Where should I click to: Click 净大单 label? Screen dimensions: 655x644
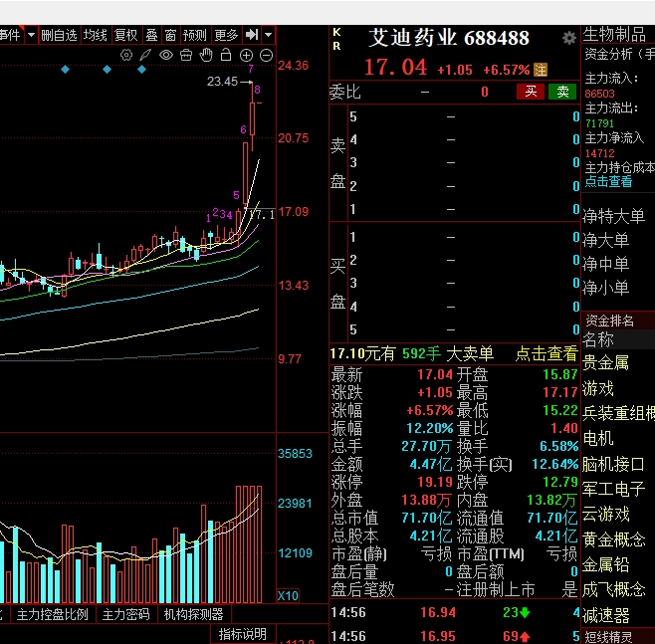[605, 240]
